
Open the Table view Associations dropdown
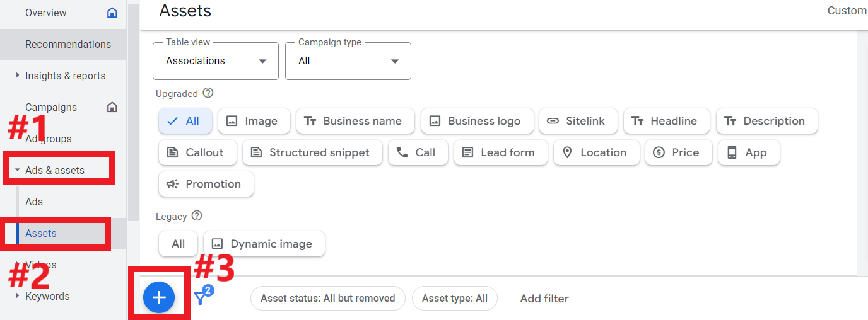(x=216, y=61)
